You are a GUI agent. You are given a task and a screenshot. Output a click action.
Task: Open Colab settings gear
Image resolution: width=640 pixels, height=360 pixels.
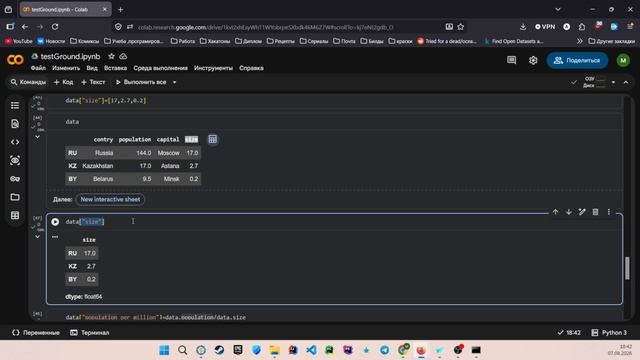(x=533, y=60)
